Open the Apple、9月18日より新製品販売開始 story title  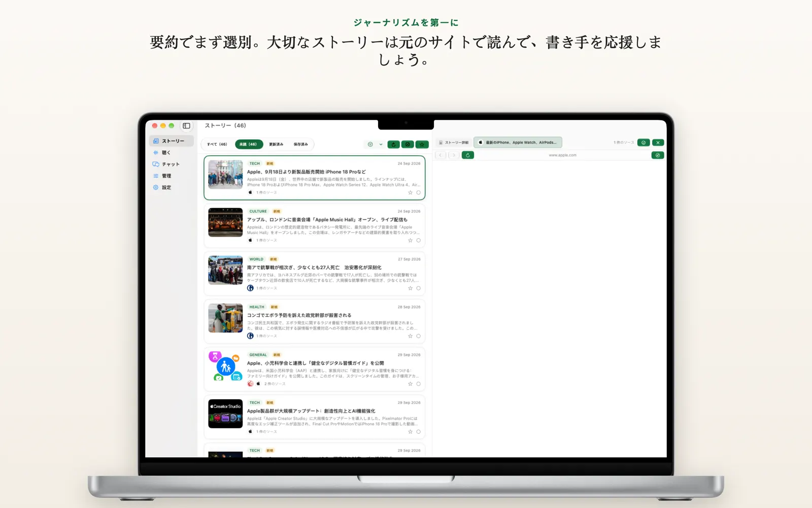[x=307, y=172]
